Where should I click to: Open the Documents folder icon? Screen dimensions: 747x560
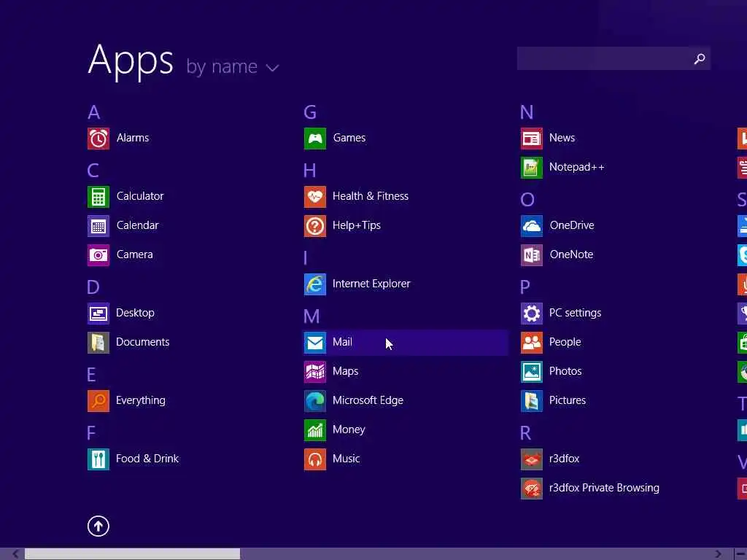pyautogui.click(x=98, y=343)
